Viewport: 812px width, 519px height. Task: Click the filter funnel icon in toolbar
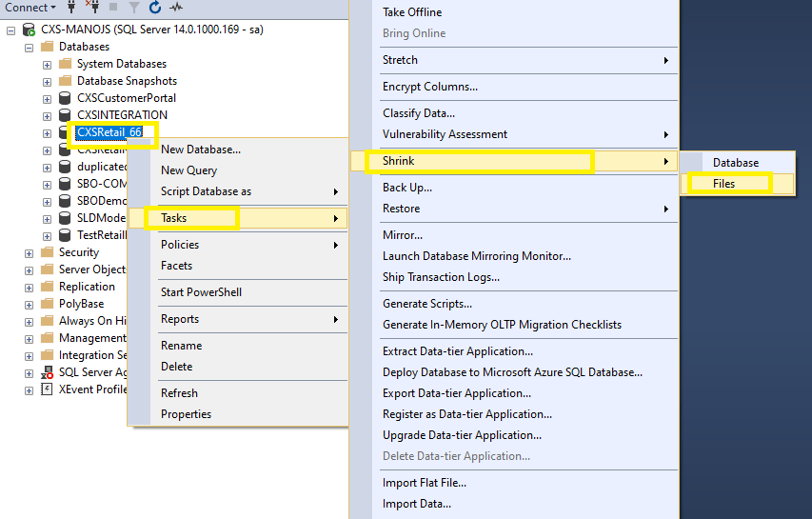[x=134, y=8]
